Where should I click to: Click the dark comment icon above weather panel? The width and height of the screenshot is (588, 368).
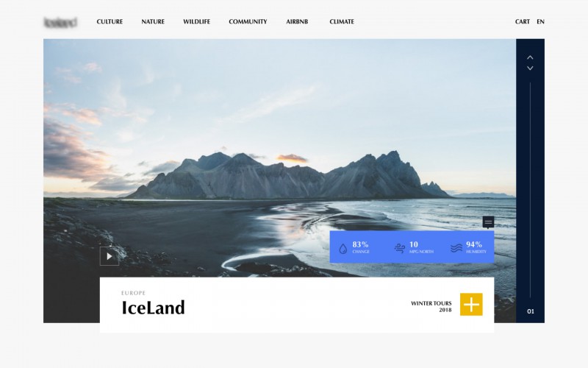pos(488,222)
